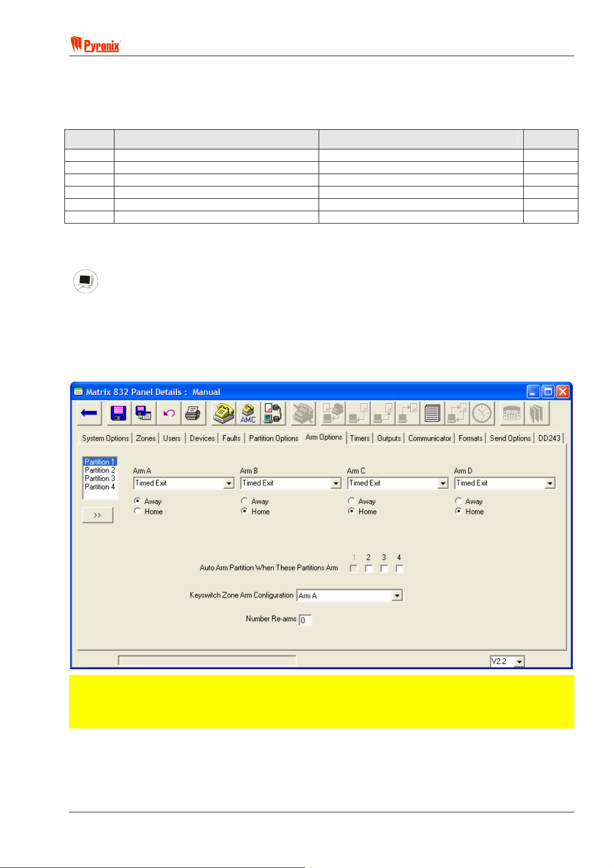Image resolution: width=614 pixels, height=868 pixels.
Task: Select Home radio for Arm D
Action: [458, 511]
